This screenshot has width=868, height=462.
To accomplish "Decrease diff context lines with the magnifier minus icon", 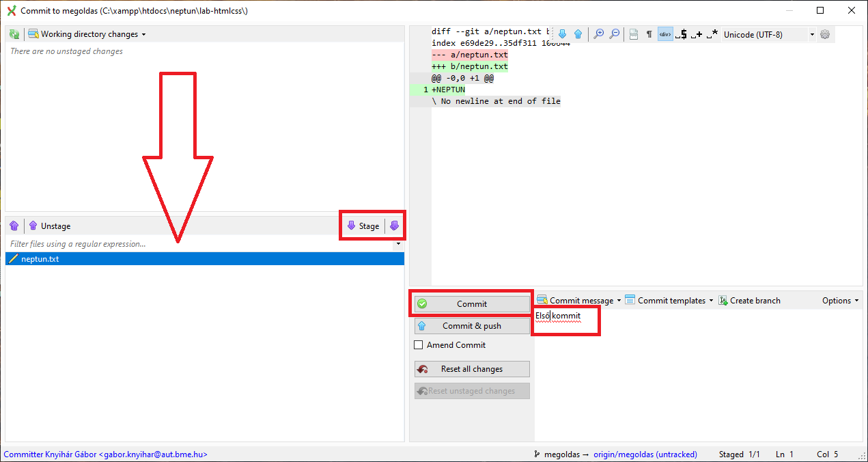I will tap(615, 34).
